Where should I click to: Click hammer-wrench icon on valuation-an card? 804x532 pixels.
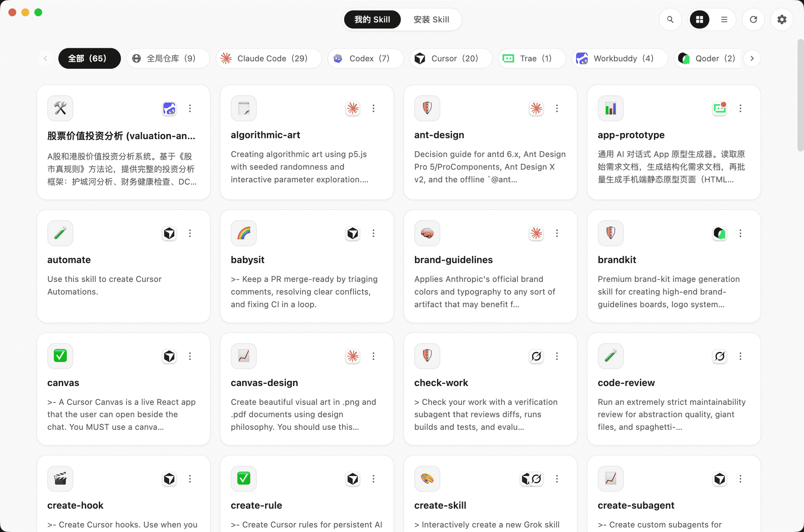[x=60, y=108]
